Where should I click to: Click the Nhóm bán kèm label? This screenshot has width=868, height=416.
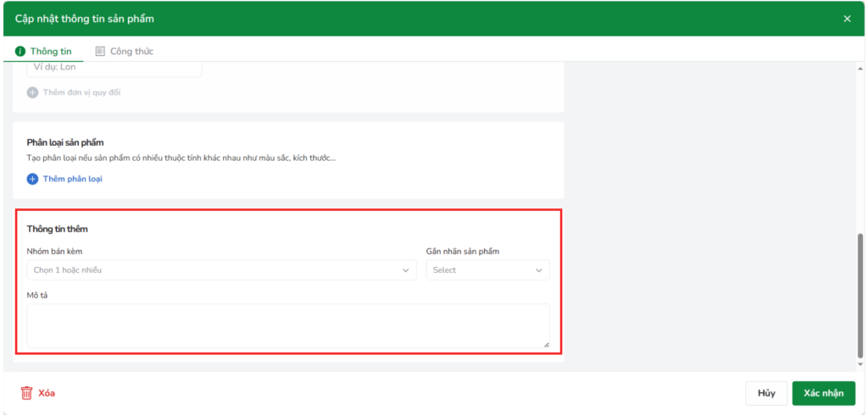[55, 252]
